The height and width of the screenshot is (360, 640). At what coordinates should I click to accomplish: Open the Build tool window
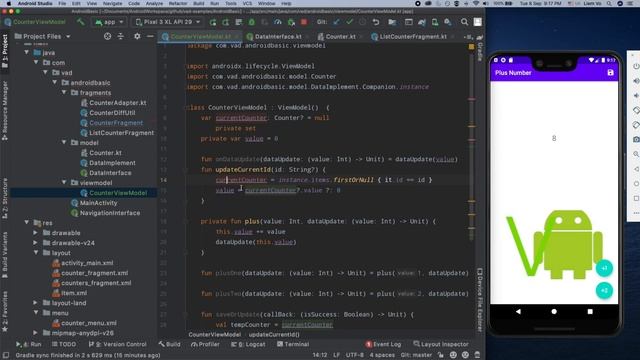(x=169, y=344)
